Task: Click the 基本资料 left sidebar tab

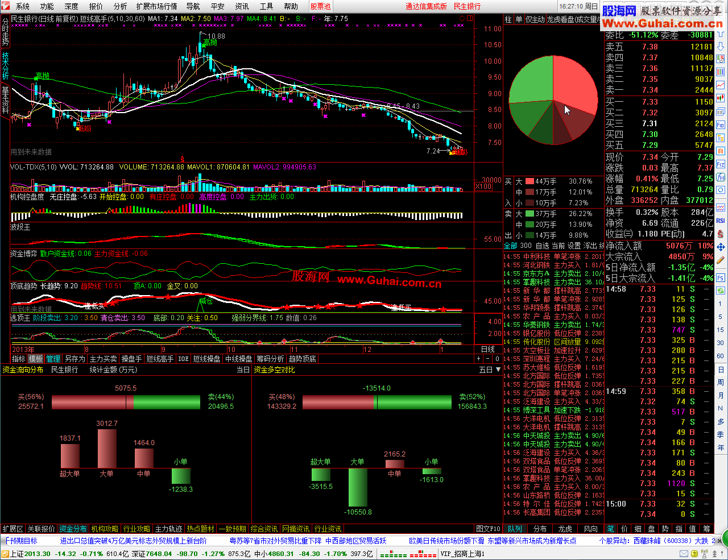Action: [5, 100]
